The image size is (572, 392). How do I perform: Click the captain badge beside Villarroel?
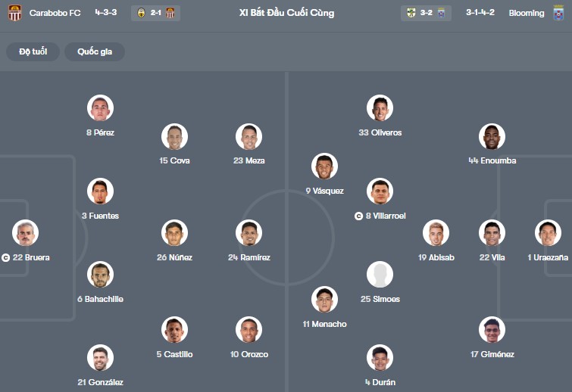[x=358, y=216]
